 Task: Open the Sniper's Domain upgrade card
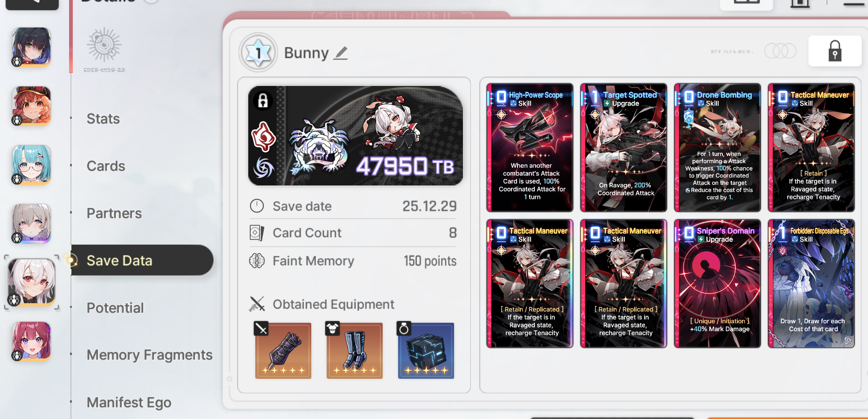[x=718, y=284]
